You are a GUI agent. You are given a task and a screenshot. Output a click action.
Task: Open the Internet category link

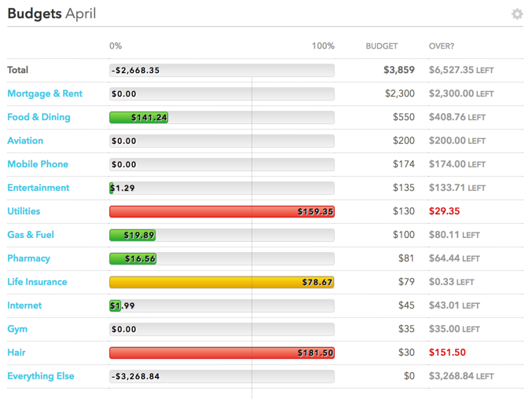click(24, 306)
